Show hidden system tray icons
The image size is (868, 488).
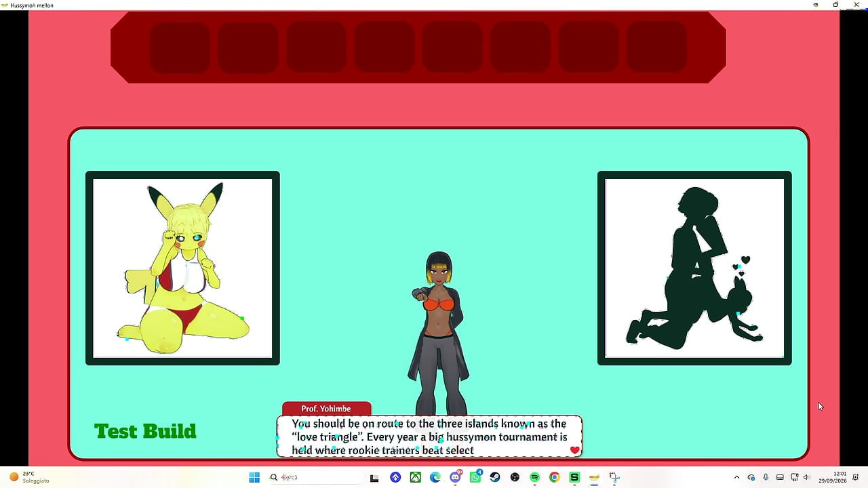(737, 477)
